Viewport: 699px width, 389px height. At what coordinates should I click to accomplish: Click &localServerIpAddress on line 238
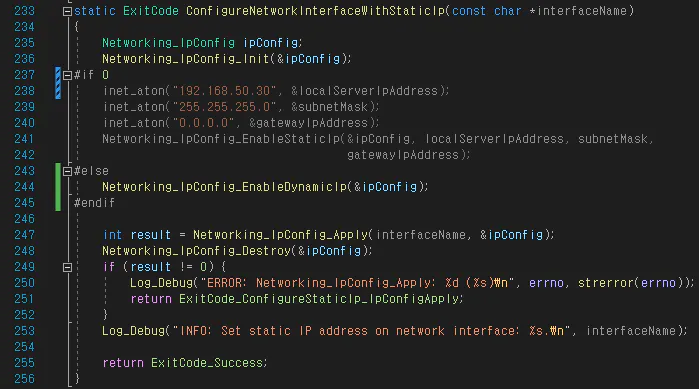(x=364, y=91)
